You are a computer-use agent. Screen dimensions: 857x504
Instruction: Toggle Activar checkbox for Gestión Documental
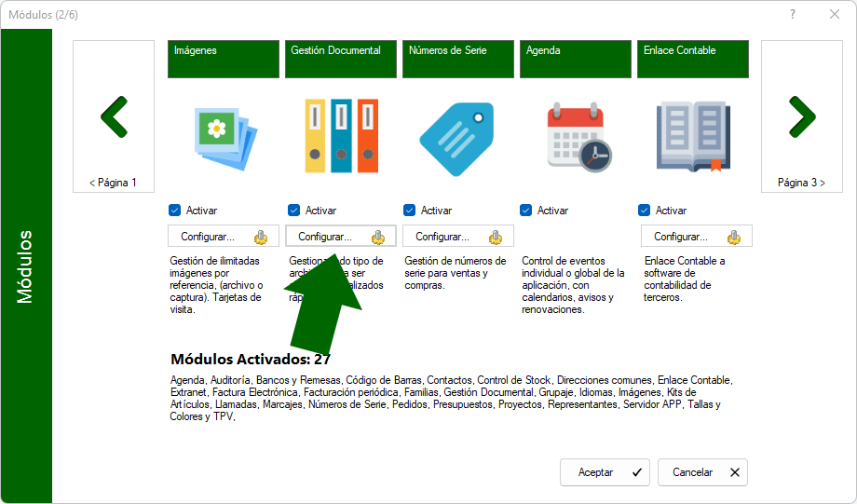tap(294, 211)
